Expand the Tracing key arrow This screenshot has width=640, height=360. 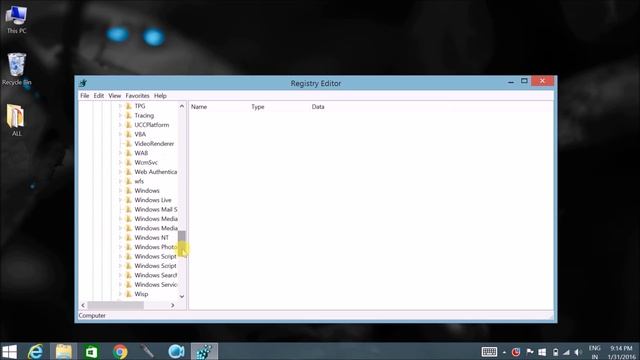coord(120,116)
